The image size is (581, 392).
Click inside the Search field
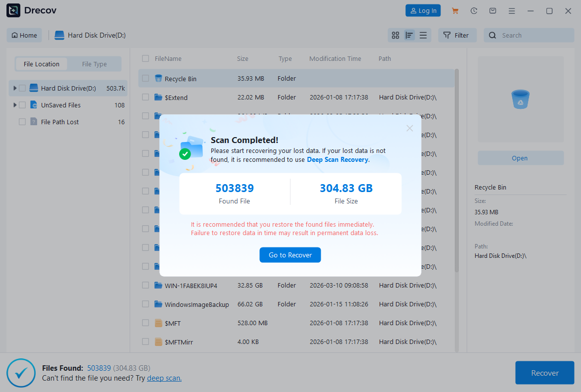coord(528,35)
